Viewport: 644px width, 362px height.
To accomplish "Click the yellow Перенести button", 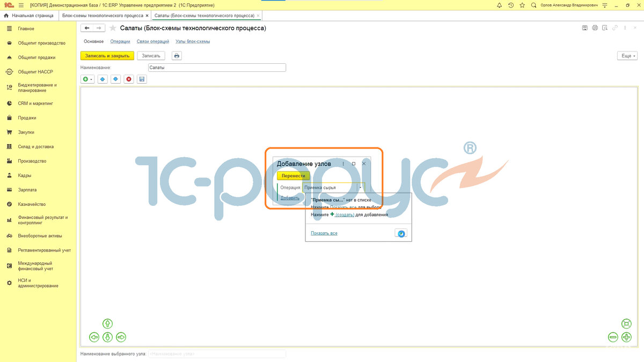I will click(294, 175).
